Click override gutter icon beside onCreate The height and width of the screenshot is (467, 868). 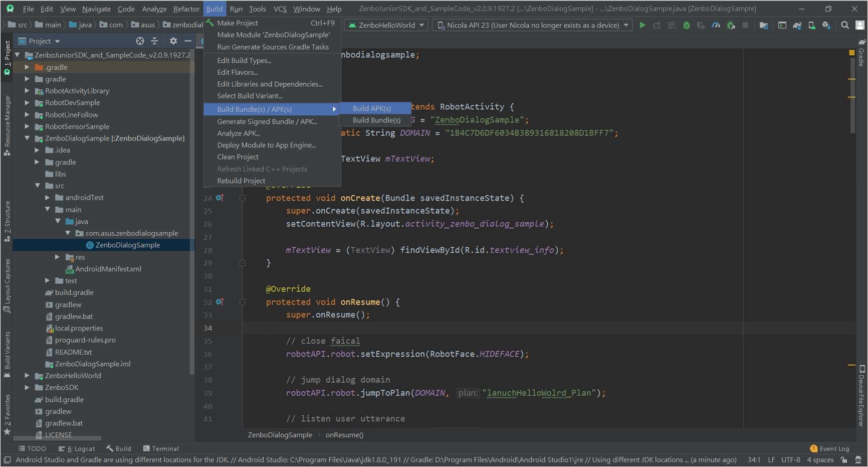pyautogui.click(x=220, y=198)
